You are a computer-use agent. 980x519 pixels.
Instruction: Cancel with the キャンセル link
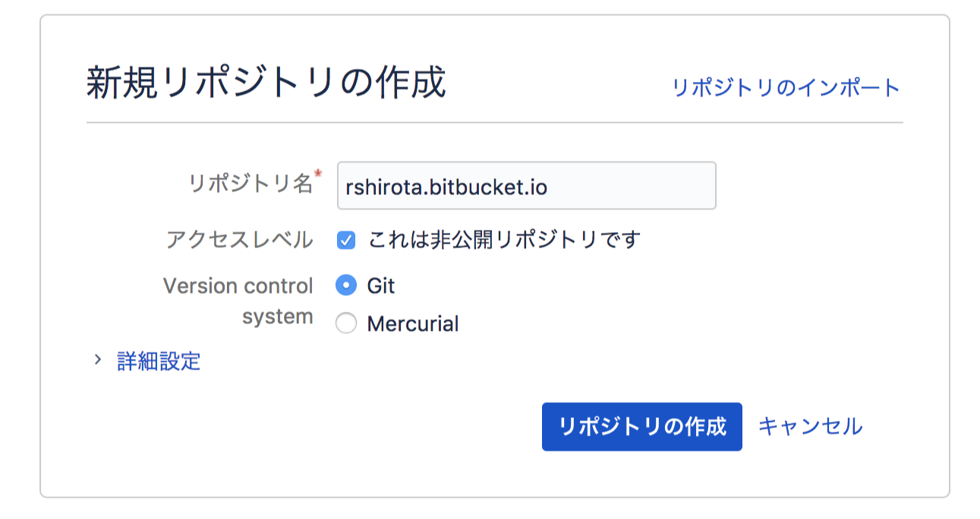point(810,426)
